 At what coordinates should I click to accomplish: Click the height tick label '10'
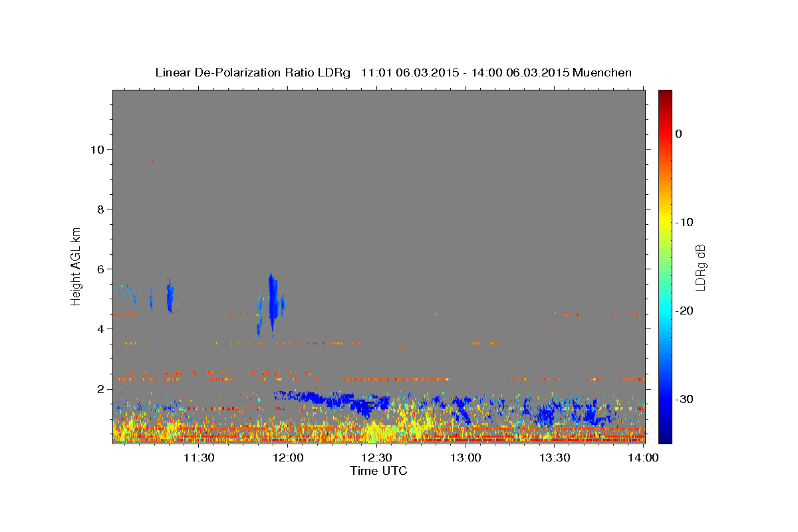[97, 149]
